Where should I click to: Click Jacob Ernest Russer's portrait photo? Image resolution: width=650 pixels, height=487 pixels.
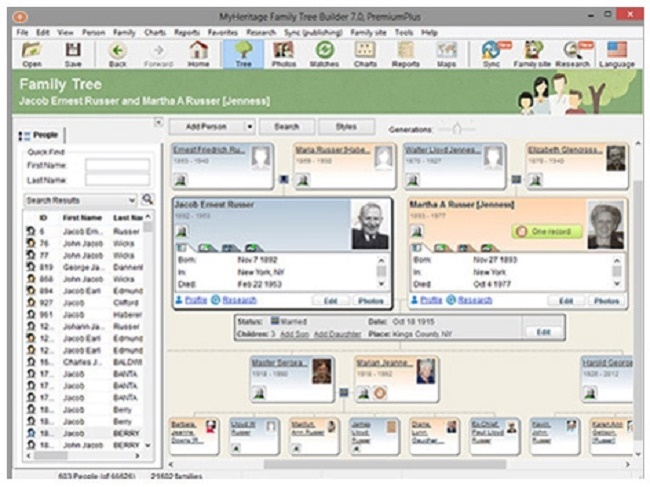[x=370, y=225]
